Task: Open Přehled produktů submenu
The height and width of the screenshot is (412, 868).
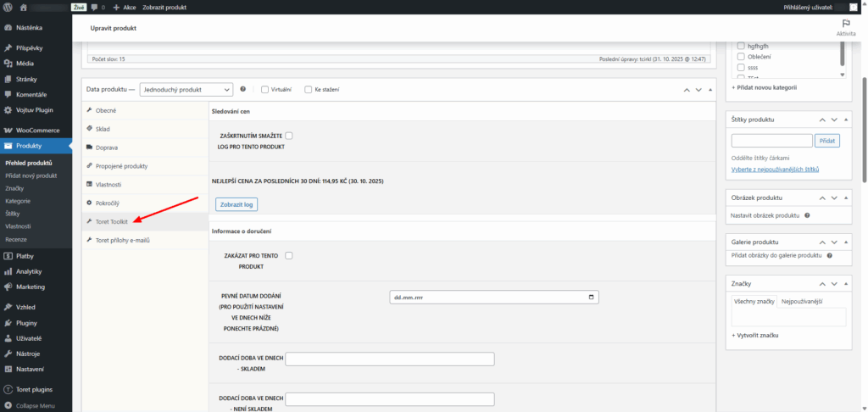Action: (28, 163)
